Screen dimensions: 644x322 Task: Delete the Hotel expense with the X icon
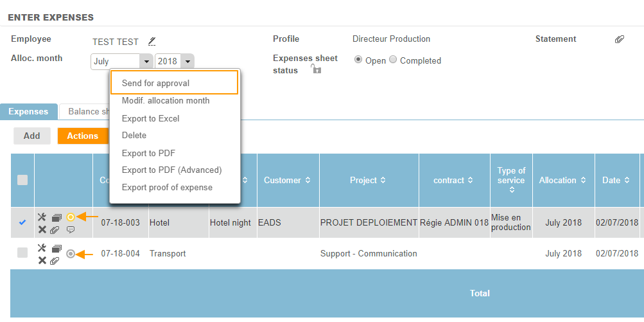[42, 229]
